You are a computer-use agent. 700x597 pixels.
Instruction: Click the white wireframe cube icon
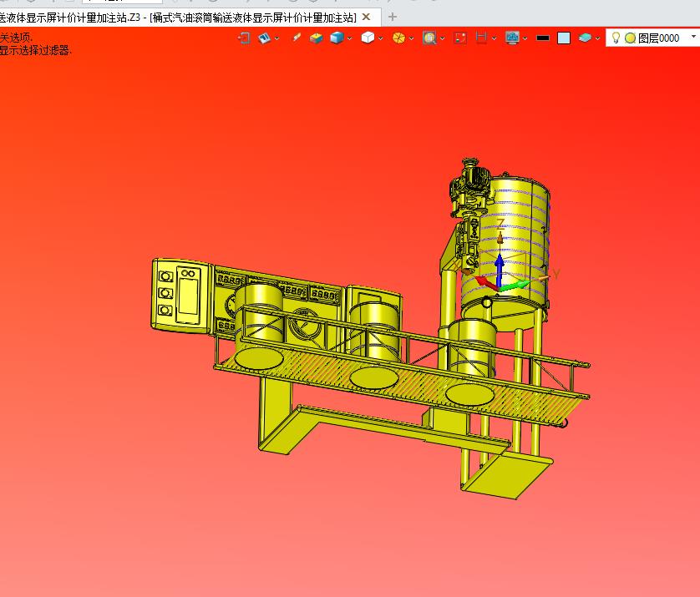pos(368,38)
